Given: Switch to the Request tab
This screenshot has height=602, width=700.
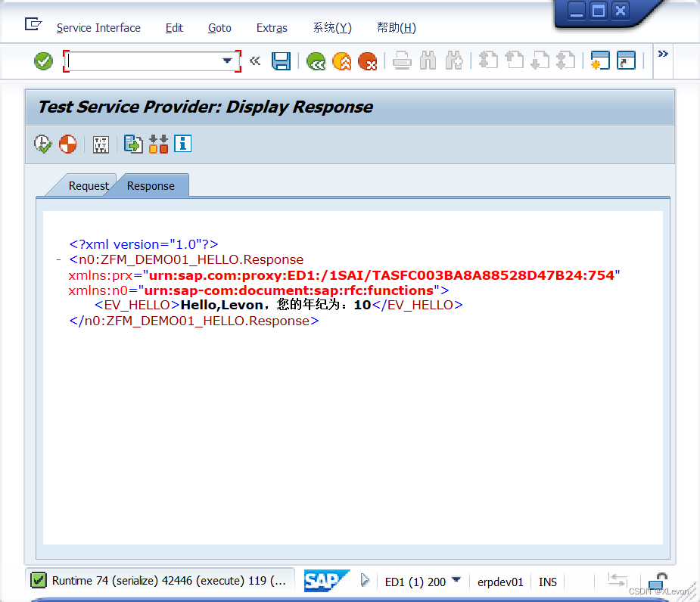Looking at the screenshot, I should coord(89,185).
